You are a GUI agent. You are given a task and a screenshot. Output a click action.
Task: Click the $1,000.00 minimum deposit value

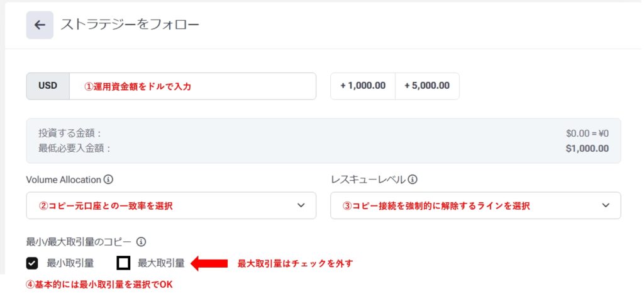coord(587,149)
